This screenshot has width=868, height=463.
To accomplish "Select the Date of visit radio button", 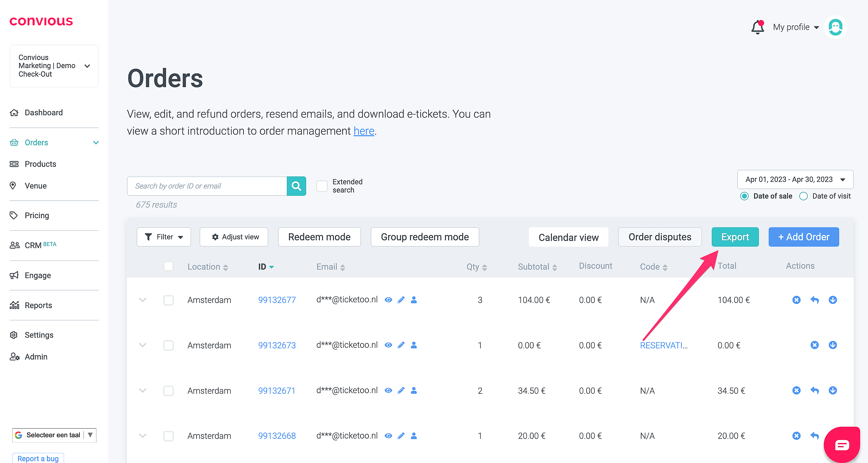I will tap(804, 196).
